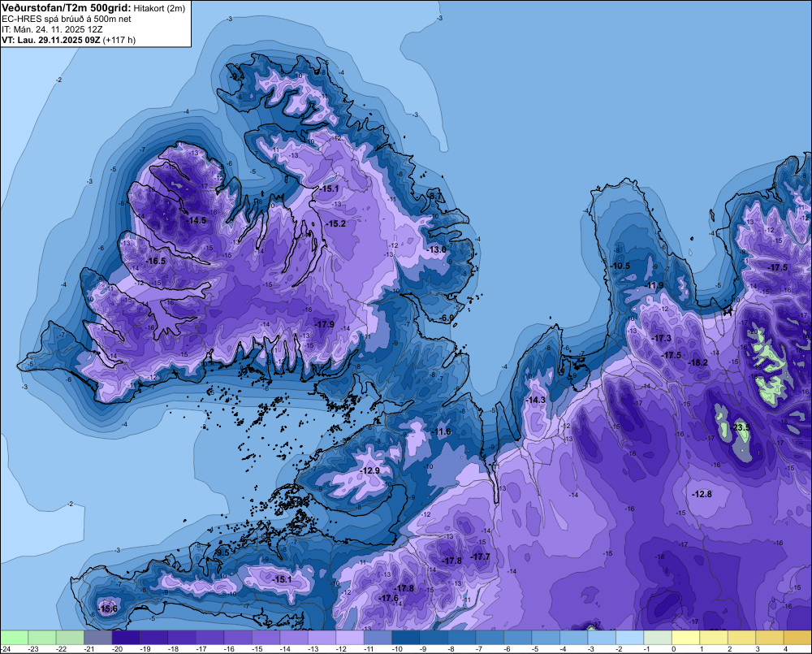This screenshot has height=654, width=812.
Task: Click the -15.2 temperature label
Action: tap(336, 223)
